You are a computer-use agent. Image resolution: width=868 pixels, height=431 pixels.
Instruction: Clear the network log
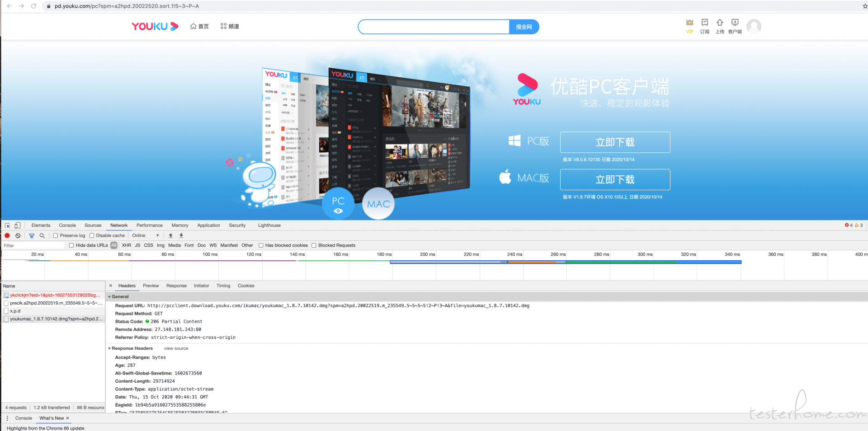pyautogui.click(x=18, y=235)
